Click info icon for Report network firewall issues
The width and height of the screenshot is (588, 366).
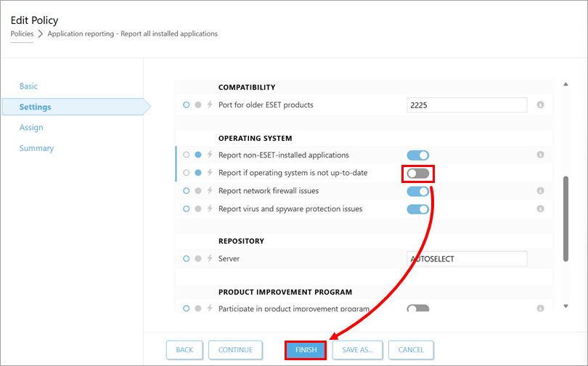coord(540,191)
